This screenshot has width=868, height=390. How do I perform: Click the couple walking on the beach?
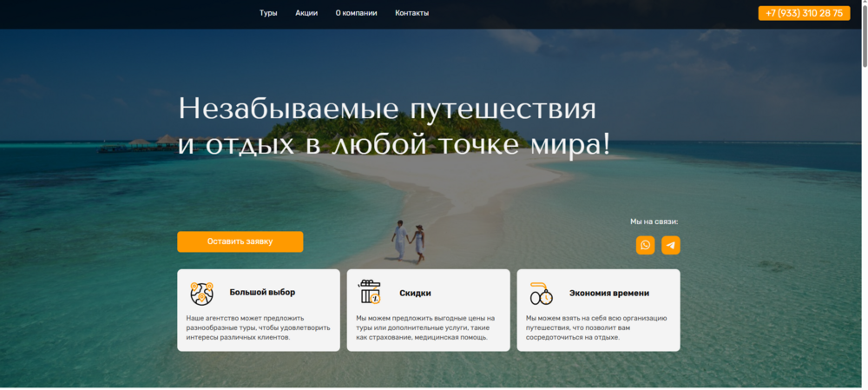pyautogui.click(x=407, y=241)
